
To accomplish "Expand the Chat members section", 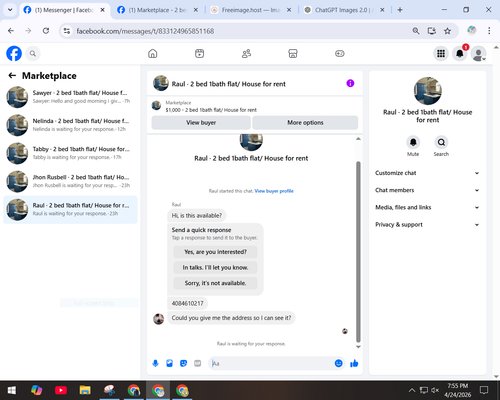I will pos(427,190).
